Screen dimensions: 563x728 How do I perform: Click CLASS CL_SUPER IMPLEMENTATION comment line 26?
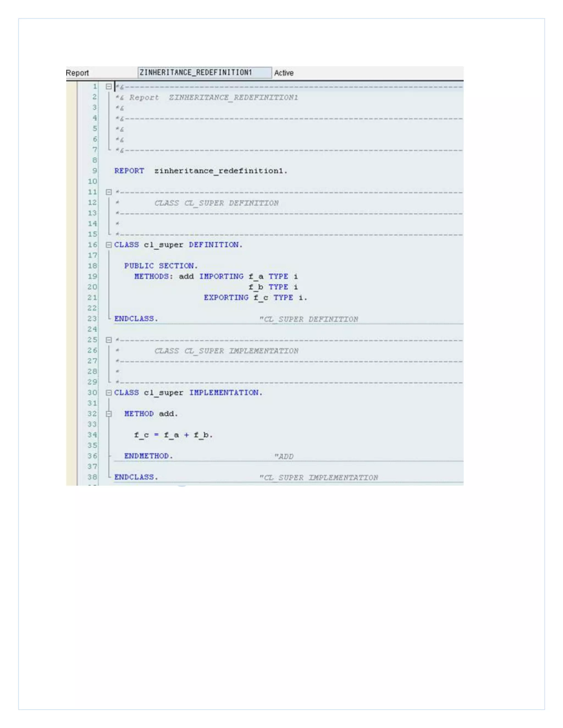coord(226,351)
